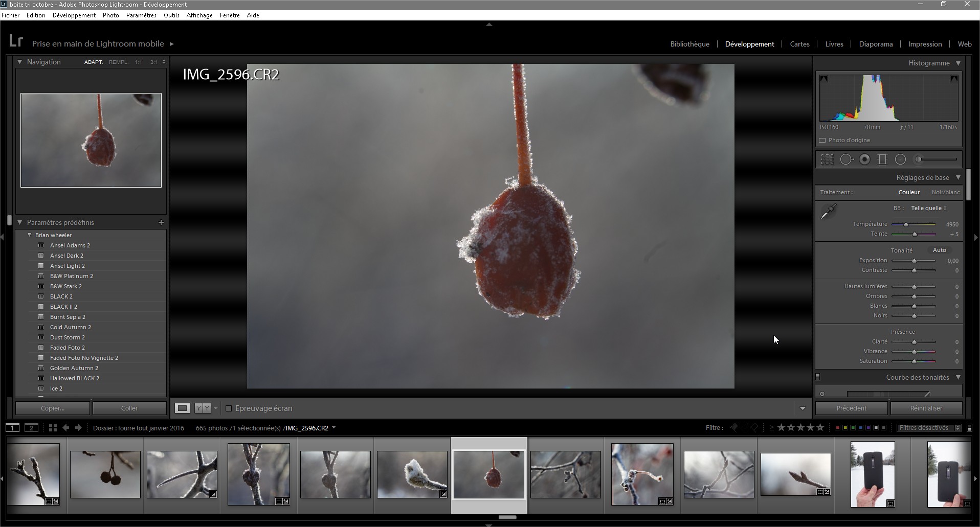Pick the white balance eyedropper
This screenshot has height=527, width=980.
click(x=828, y=211)
